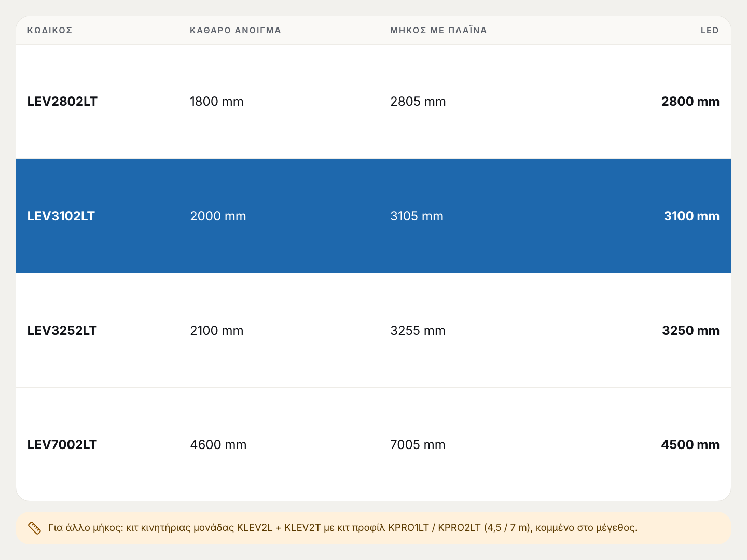The width and height of the screenshot is (747, 560).
Task: Select product code LEV3102LT
Action: click(61, 216)
